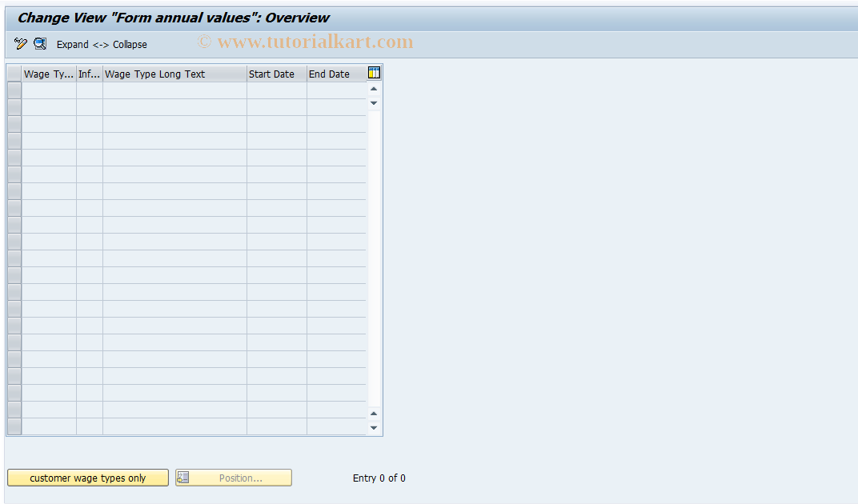The width and height of the screenshot is (858, 504).
Task: Click customer wage types only button
Action: pos(88,478)
